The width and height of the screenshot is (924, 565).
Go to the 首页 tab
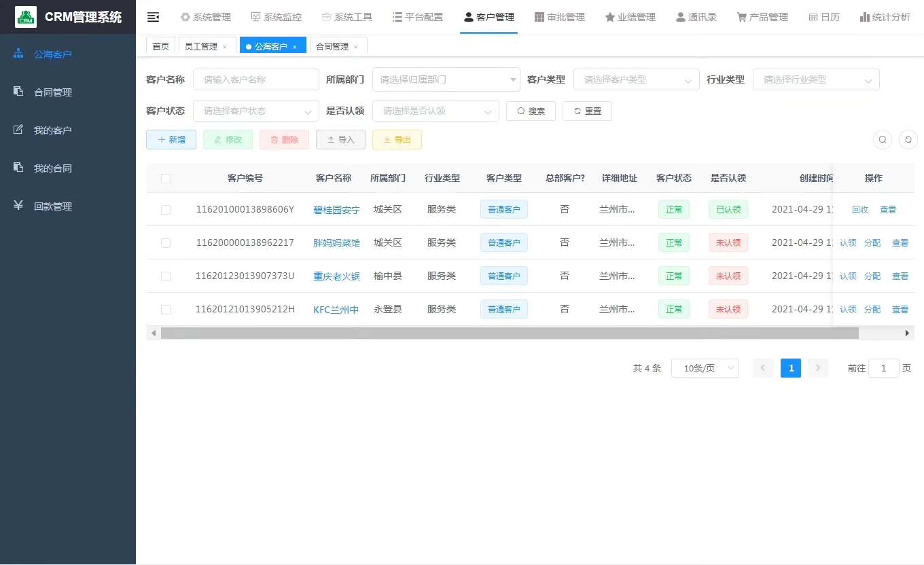coord(160,46)
